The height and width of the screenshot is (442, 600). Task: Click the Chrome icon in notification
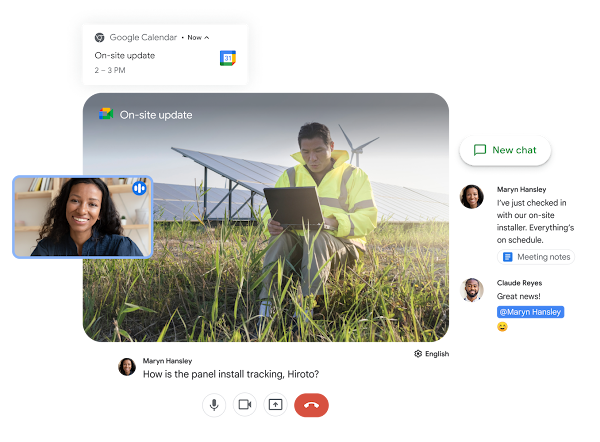click(x=99, y=37)
